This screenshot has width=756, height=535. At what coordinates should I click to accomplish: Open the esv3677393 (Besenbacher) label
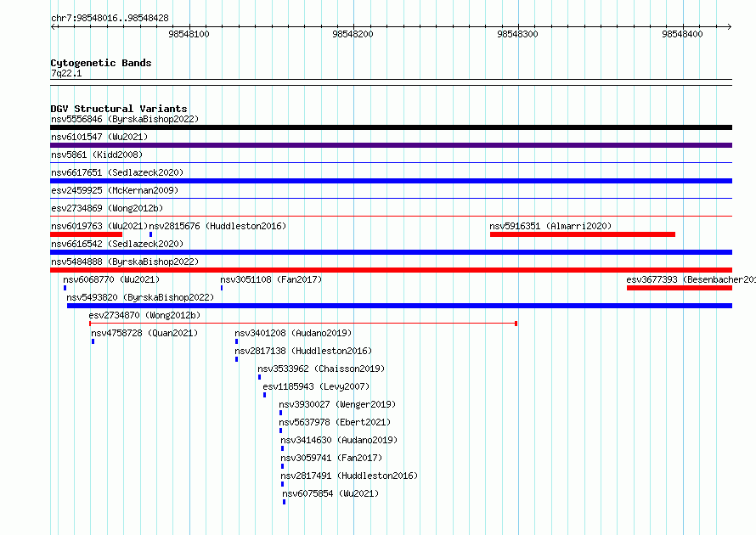click(x=691, y=279)
